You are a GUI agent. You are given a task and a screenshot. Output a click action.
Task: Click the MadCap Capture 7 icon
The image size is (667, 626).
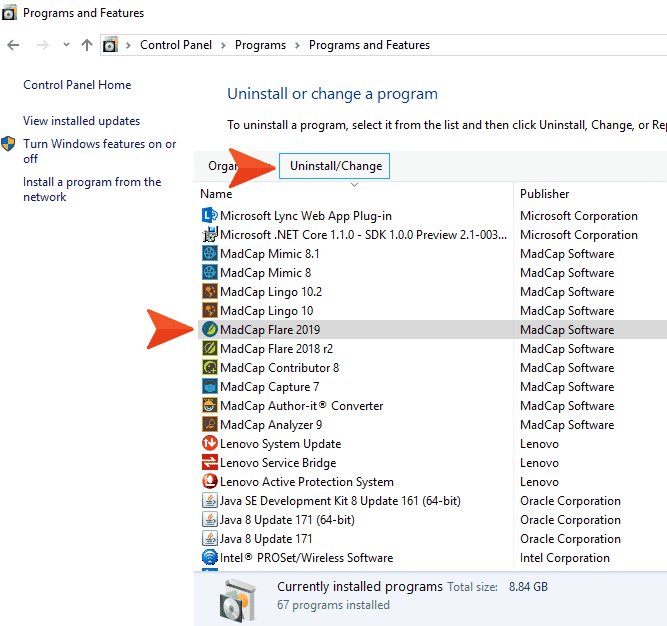click(209, 387)
